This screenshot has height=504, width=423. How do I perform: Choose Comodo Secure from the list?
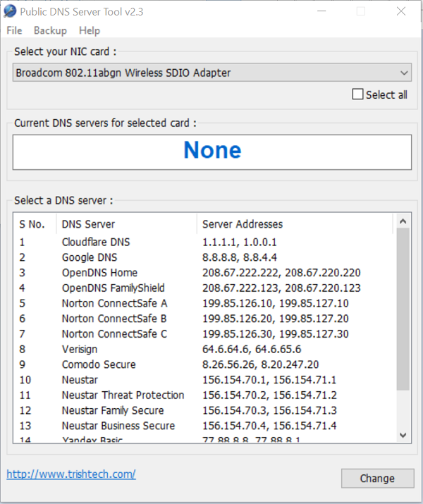pyautogui.click(x=99, y=364)
